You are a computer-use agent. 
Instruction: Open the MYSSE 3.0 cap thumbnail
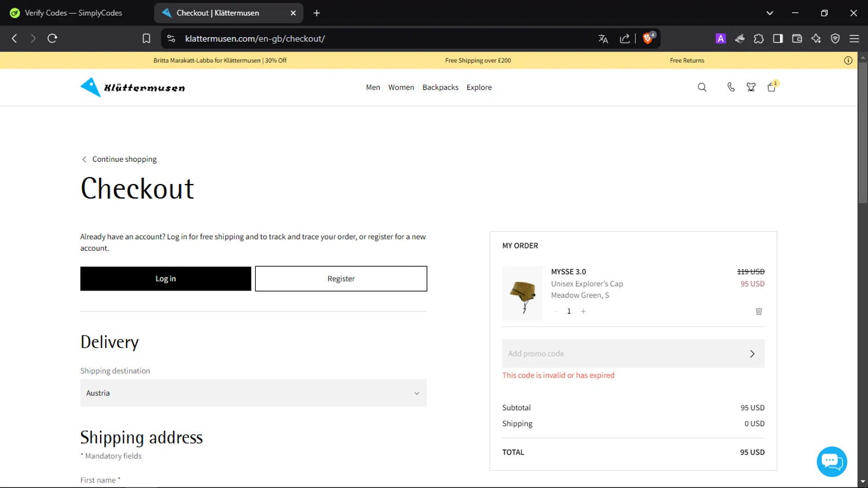(x=523, y=293)
